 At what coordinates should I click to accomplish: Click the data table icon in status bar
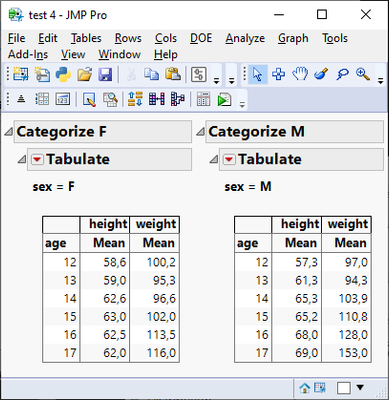320,387
